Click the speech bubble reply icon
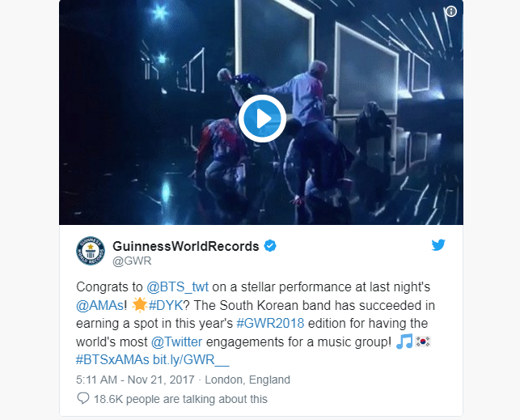Viewport: 520px width, 420px height. click(83, 398)
